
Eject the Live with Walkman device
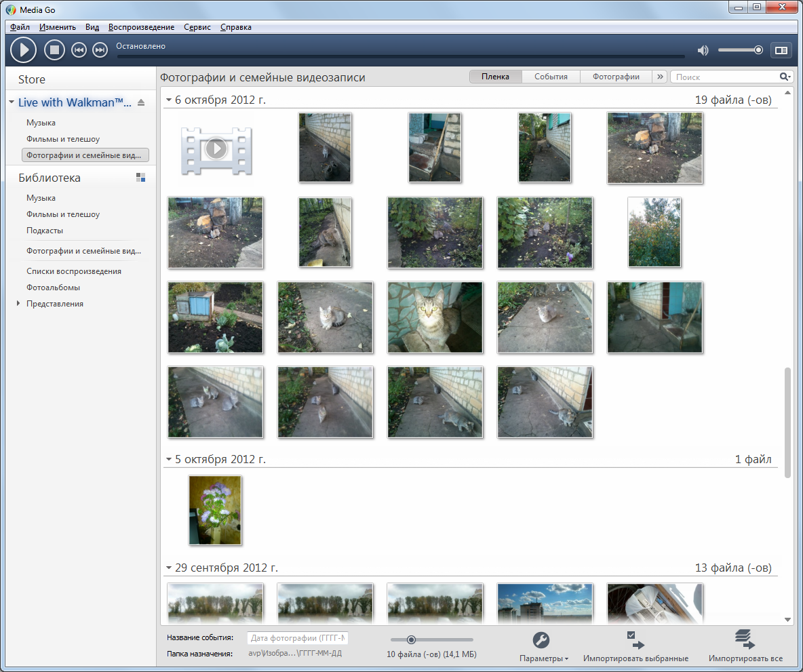[x=141, y=103]
